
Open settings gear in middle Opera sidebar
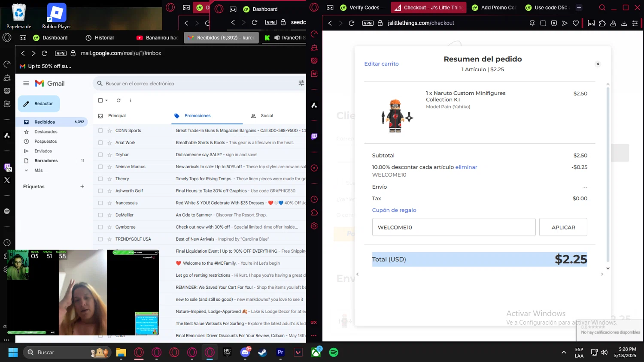[314, 226]
